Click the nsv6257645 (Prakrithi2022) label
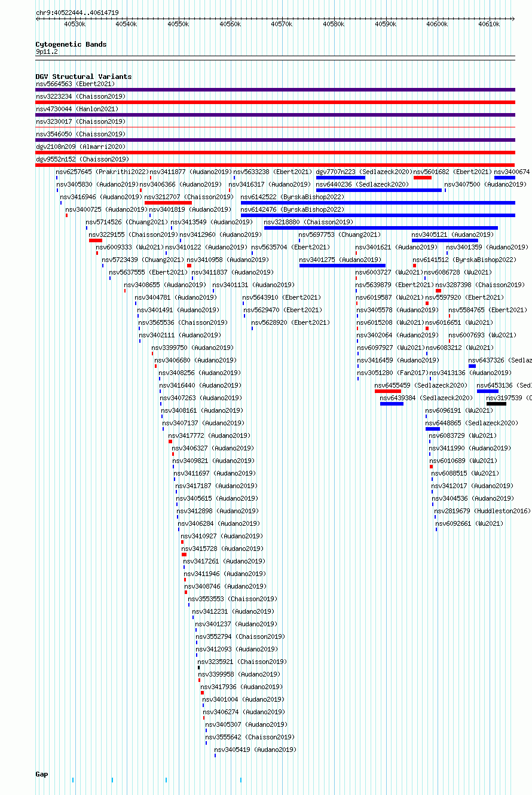Viewport: 532px width, 795px height. (102, 172)
